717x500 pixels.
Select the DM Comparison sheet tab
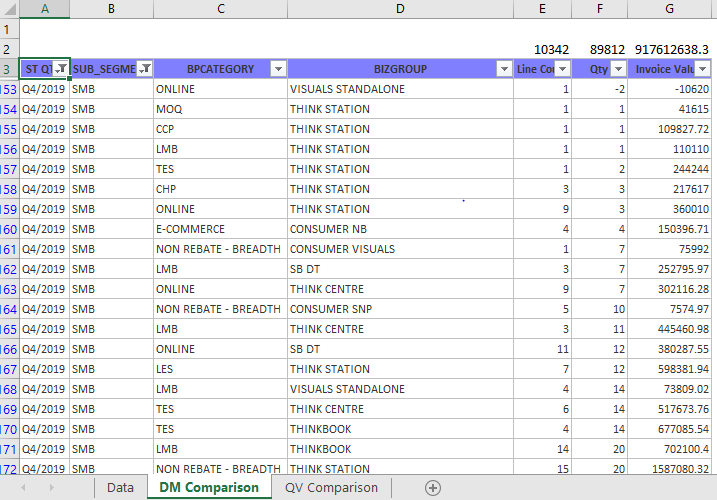pos(208,488)
